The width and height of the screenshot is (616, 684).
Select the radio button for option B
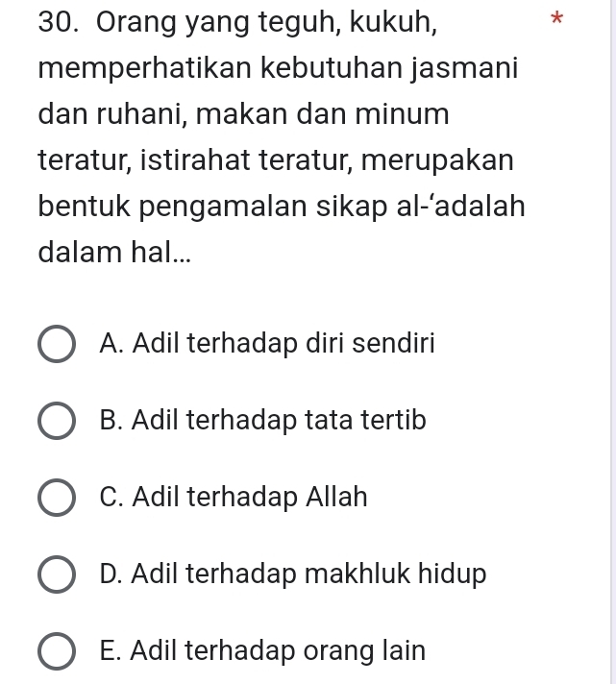click(57, 421)
